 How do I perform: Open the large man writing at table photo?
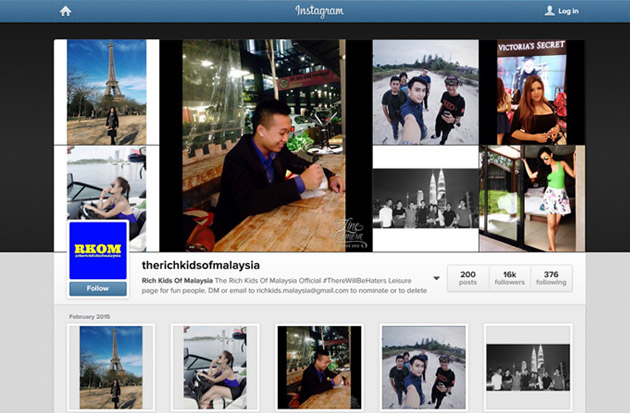[265, 145]
